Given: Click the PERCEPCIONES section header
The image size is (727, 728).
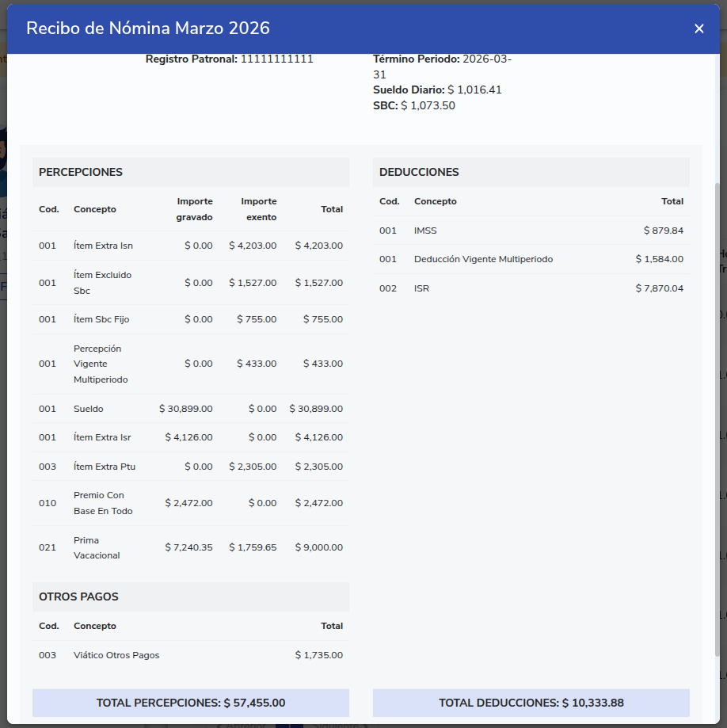Looking at the screenshot, I should click(x=190, y=172).
